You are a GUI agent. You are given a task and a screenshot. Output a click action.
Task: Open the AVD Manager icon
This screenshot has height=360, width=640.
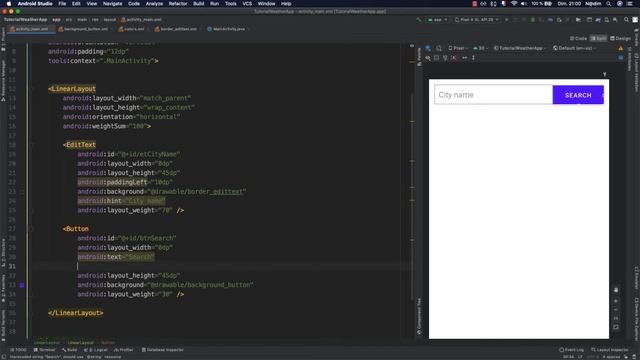coord(607,20)
